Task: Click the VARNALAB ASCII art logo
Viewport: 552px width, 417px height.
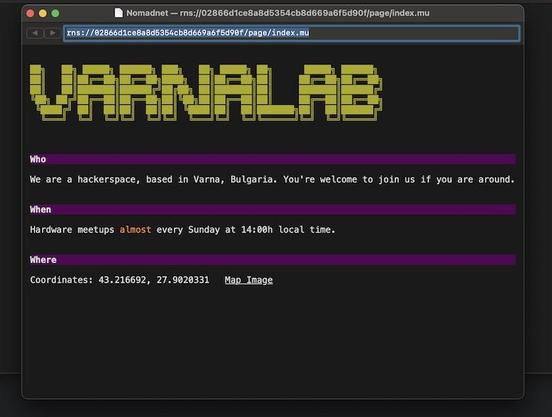Action: coord(206,93)
